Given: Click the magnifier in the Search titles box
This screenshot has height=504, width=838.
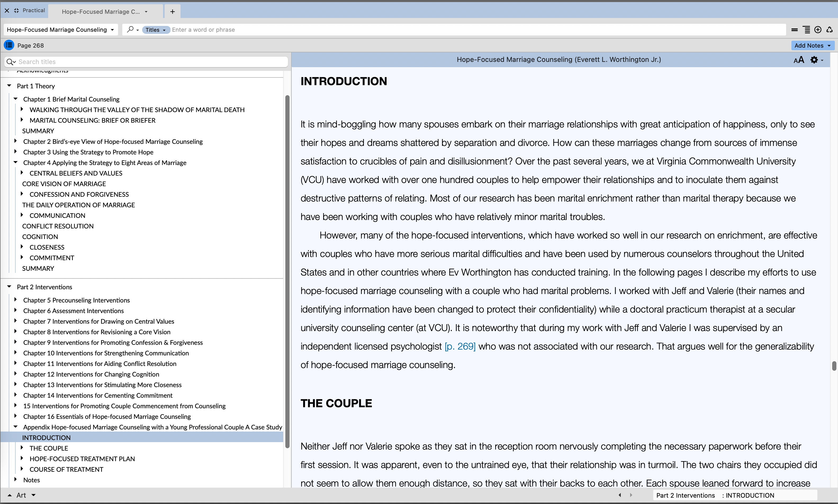Looking at the screenshot, I should point(11,62).
